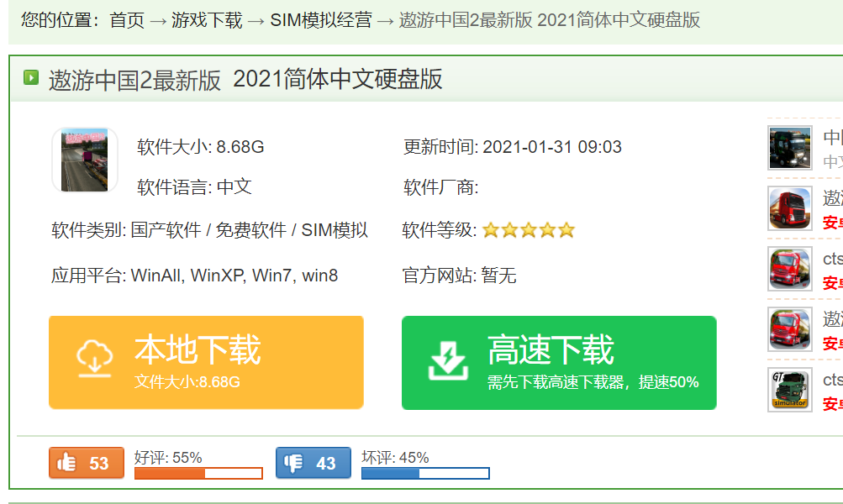Click the thumbs-up 53 like button
This screenshot has width=843, height=504.
tap(86, 463)
